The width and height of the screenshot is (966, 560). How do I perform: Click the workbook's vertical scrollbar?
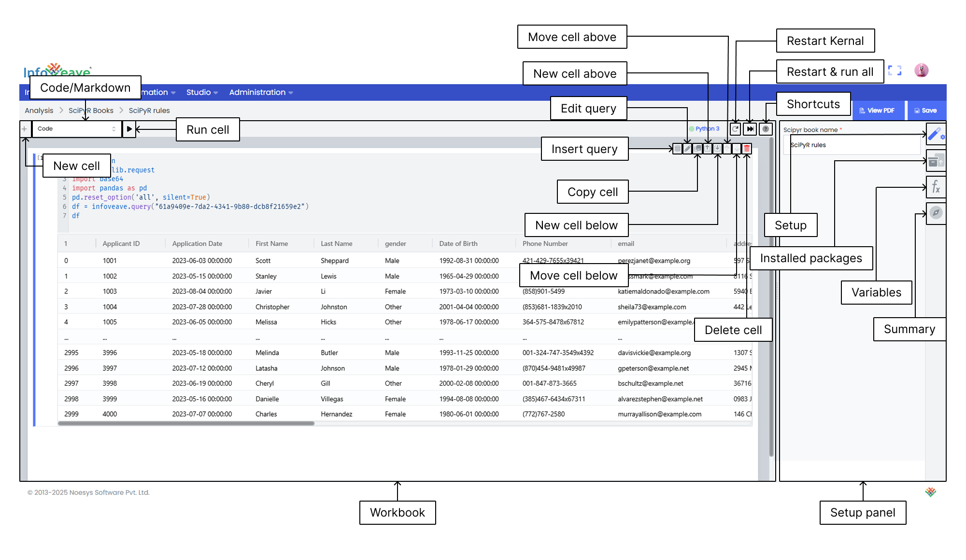[771, 297]
